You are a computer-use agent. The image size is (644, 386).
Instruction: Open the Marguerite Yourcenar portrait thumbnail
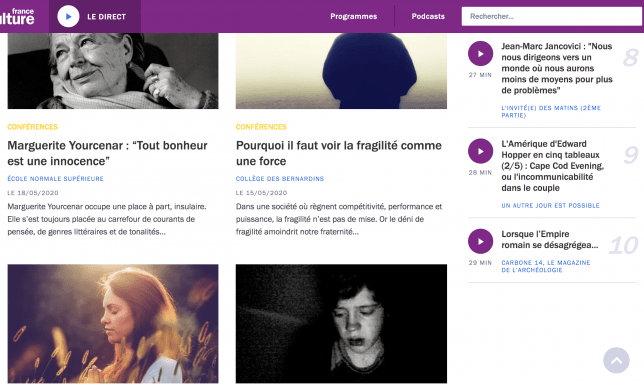tap(113, 71)
